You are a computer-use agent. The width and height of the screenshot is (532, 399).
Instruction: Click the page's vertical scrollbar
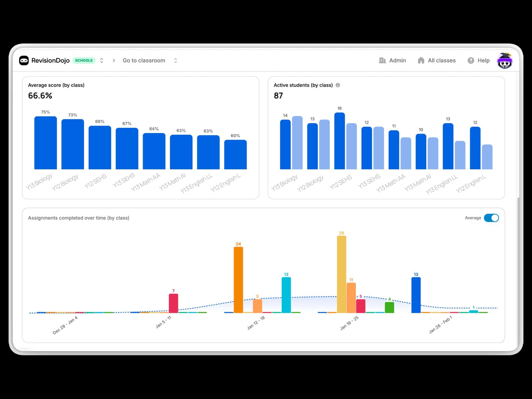tap(518, 272)
